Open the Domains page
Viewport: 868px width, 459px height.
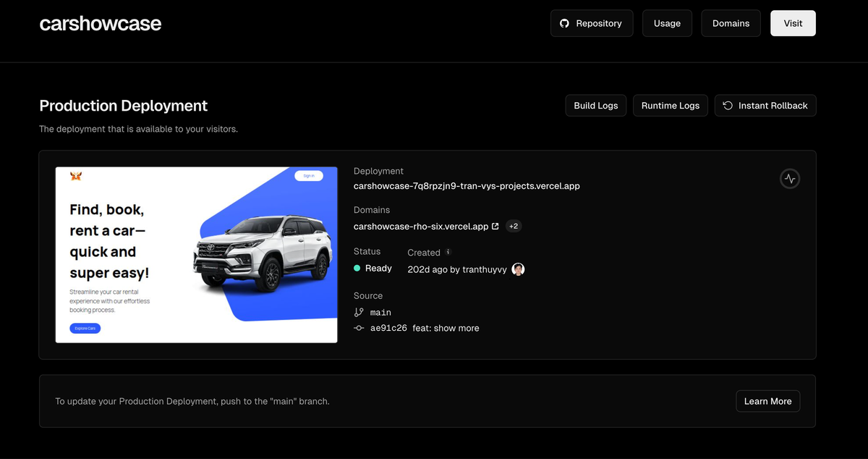(x=731, y=23)
